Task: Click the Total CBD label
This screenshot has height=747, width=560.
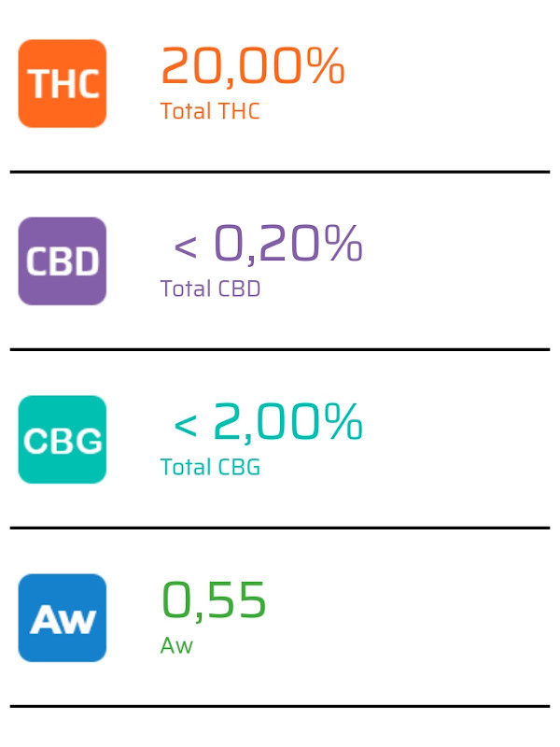Action: pyautogui.click(x=210, y=289)
